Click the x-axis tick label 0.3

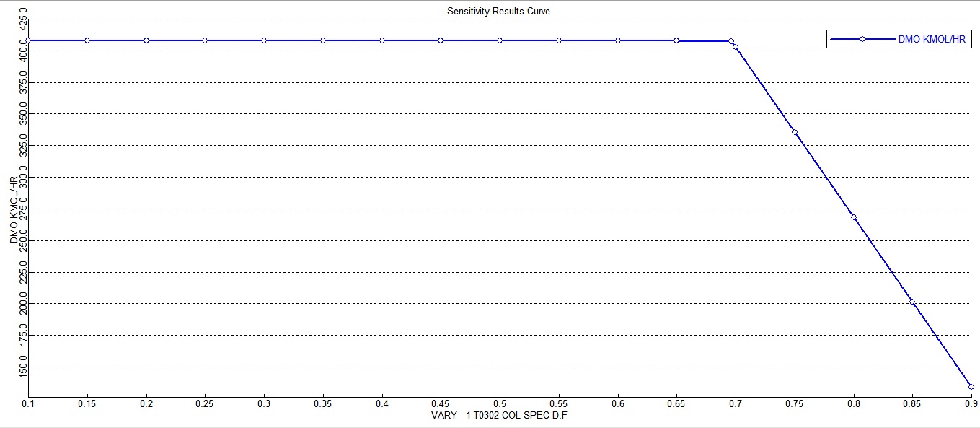(264, 405)
